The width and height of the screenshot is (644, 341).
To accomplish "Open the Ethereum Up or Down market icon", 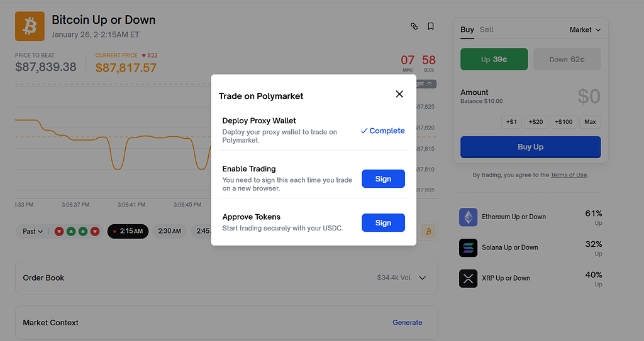I will (468, 217).
